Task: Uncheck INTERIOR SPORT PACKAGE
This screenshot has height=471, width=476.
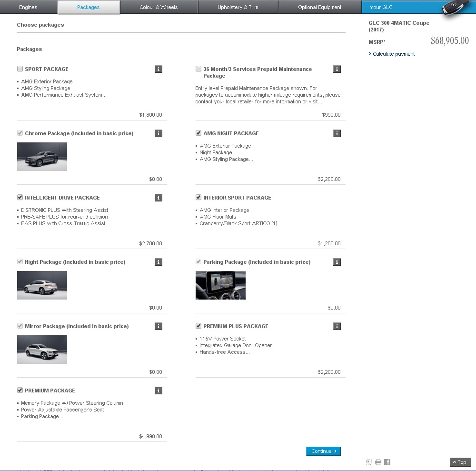Action: (198, 197)
